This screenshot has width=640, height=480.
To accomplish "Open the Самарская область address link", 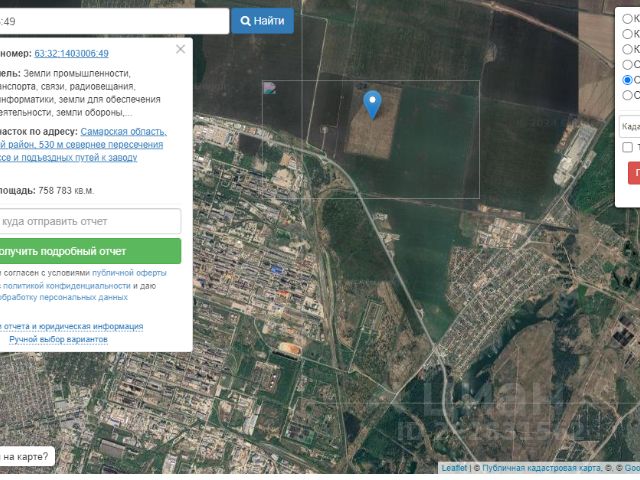I will (123, 132).
